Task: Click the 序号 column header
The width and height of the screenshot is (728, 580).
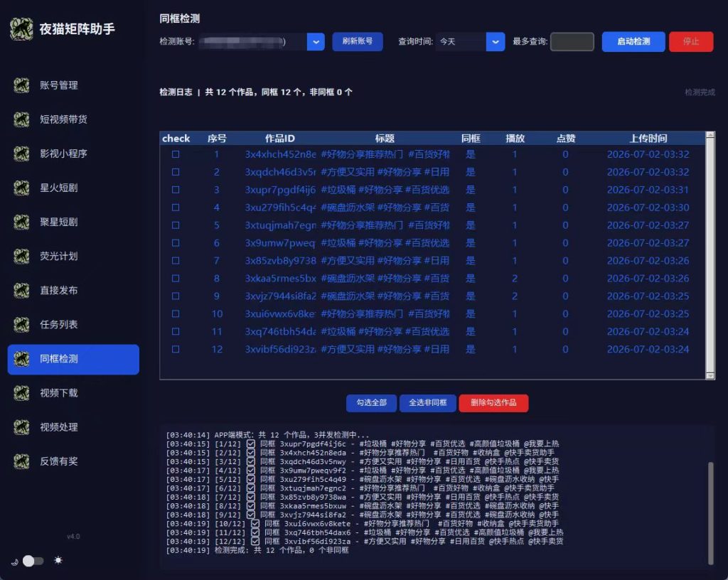Action: [x=217, y=139]
